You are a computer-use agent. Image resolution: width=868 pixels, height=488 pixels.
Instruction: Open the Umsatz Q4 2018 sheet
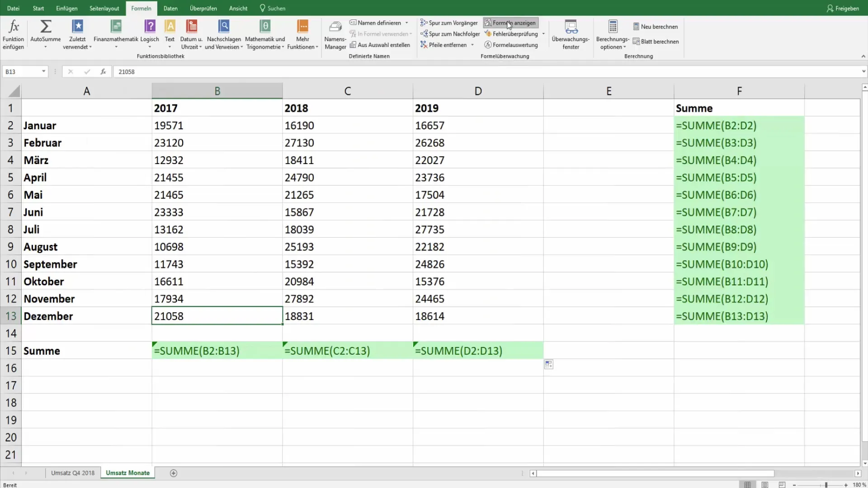[x=73, y=473]
